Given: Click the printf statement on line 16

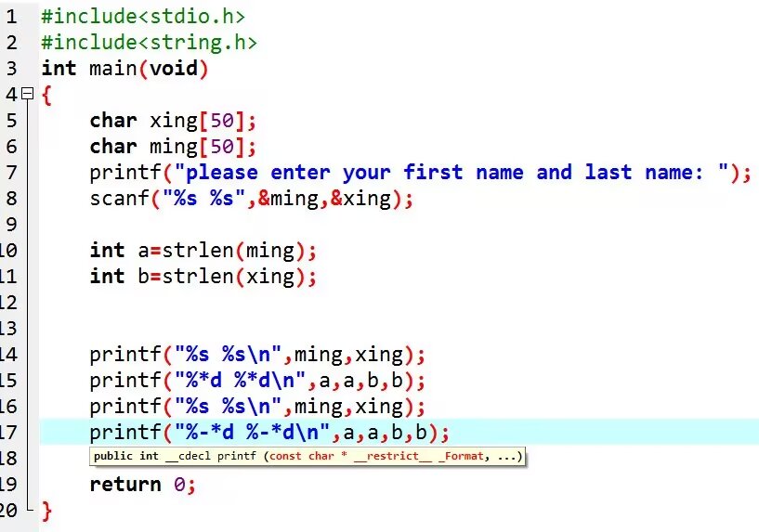Looking at the screenshot, I should pyautogui.click(x=257, y=407).
